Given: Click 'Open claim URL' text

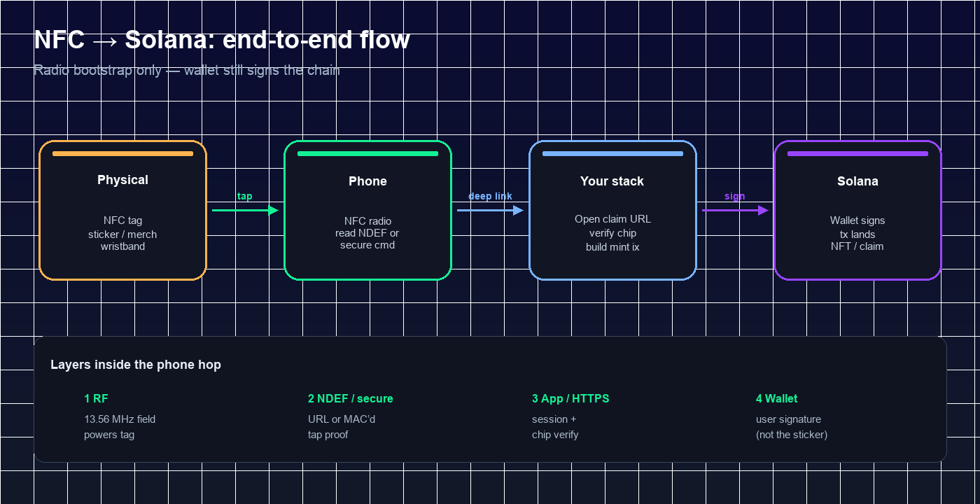Looking at the screenshot, I should tap(612, 219).
